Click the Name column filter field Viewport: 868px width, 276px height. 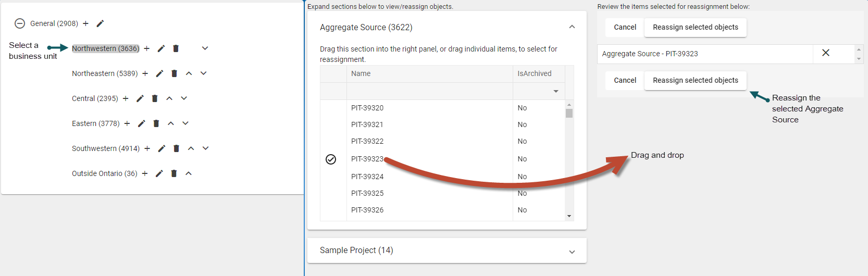click(x=429, y=91)
